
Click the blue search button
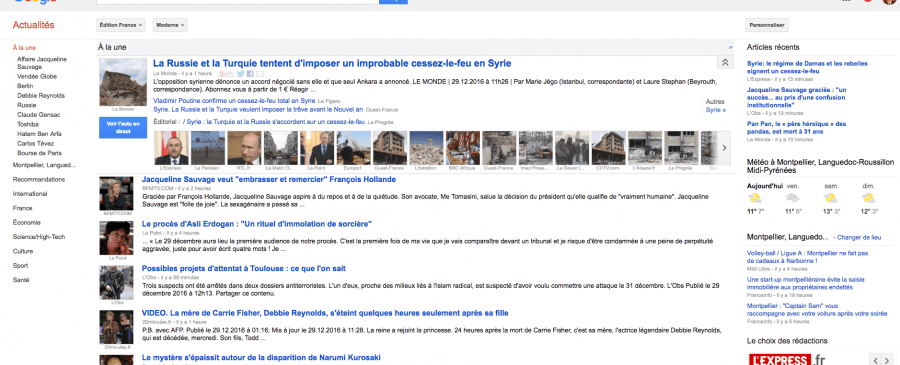tap(394, 2)
